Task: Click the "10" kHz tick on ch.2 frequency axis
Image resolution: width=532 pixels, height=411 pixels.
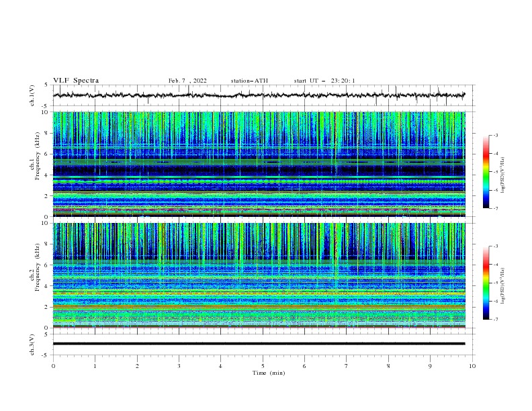Action: [x=45, y=223]
